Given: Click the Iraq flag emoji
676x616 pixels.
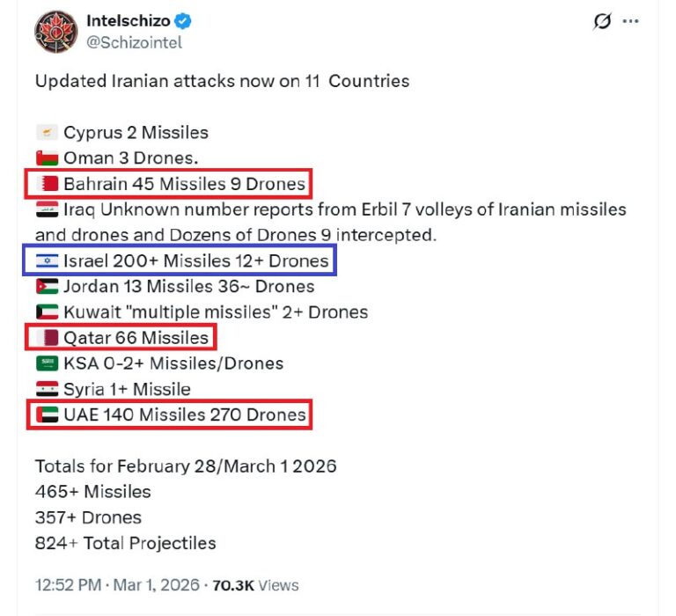Looking at the screenshot, I should point(48,209).
